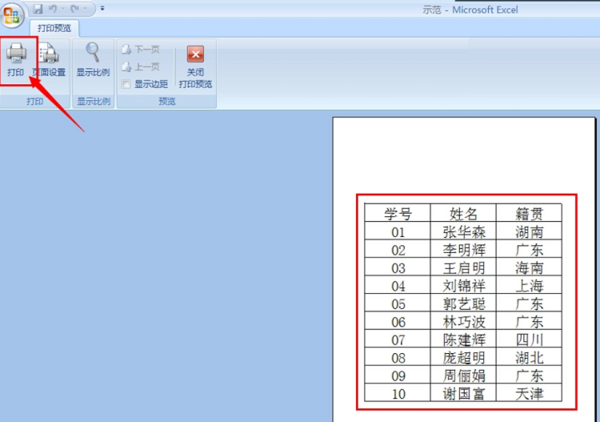The width and height of the screenshot is (600, 422).
Task: Click 湖北 in the preview table
Action: click(x=529, y=357)
